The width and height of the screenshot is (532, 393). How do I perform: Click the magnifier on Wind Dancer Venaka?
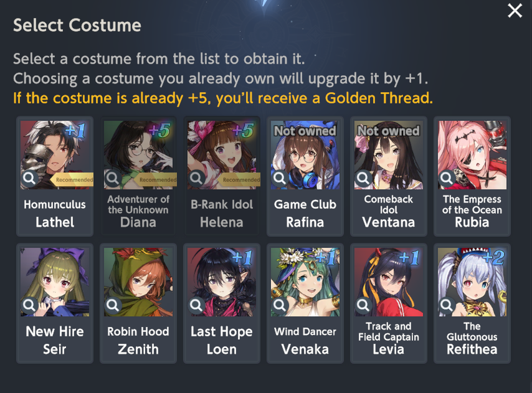point(280,305)
